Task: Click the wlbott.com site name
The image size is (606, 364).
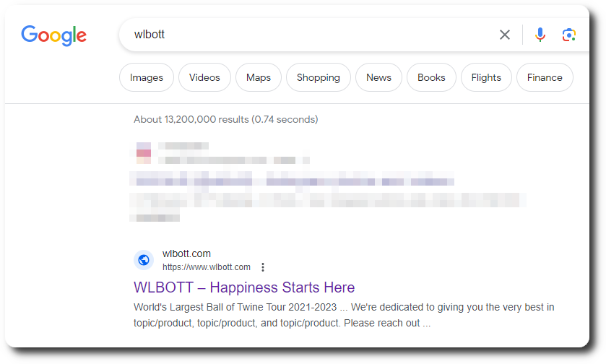Action: pyautogui.click(x=186, y=253)
